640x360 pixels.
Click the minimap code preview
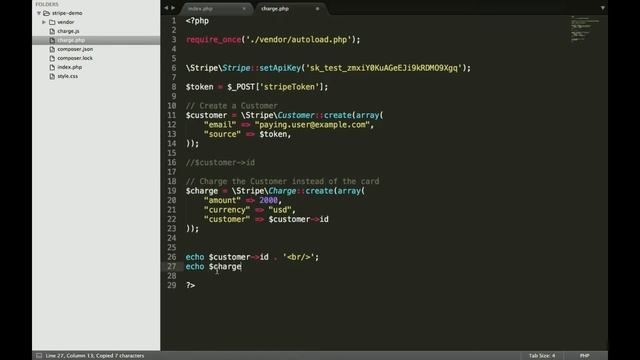coord(585,29)
